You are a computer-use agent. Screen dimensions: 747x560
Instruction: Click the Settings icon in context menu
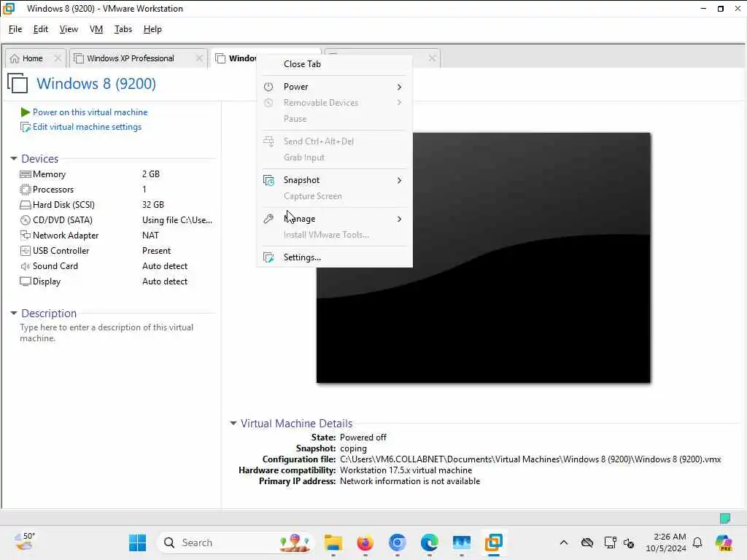(x=268, y=257)
